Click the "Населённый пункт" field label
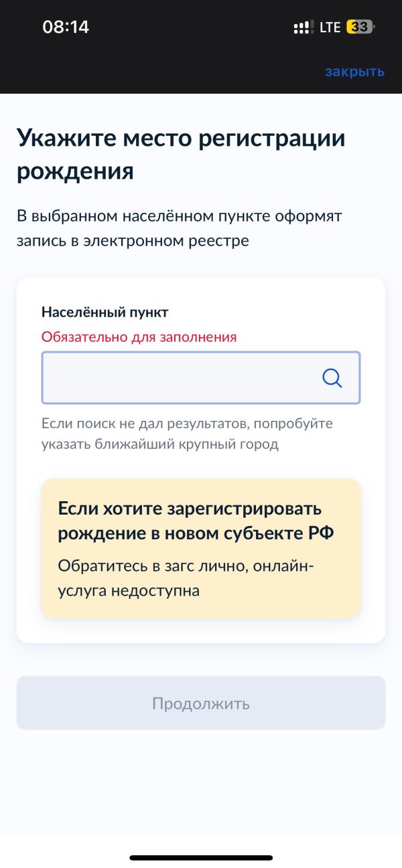This screenshot has height=868, width=402. click(x=105, y=312)
